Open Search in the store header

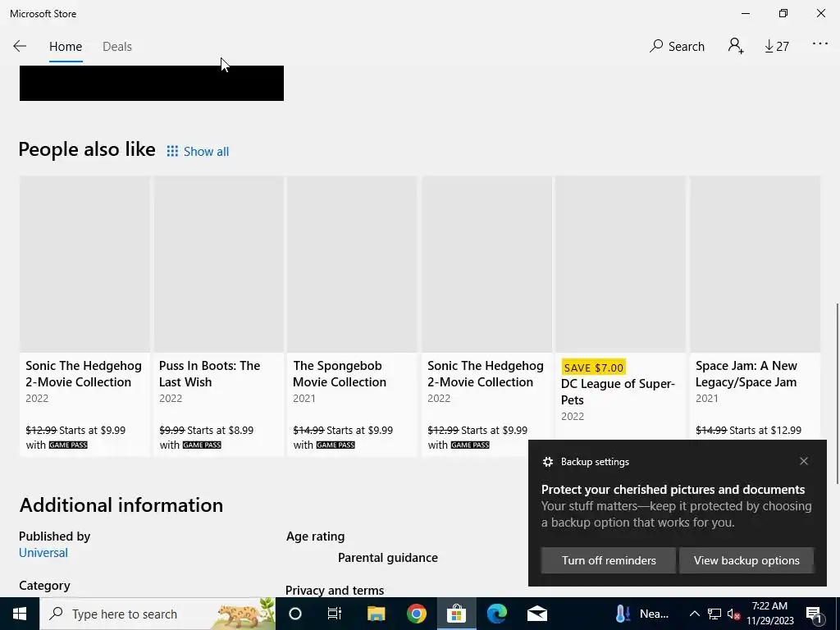[x=677, y=47]
